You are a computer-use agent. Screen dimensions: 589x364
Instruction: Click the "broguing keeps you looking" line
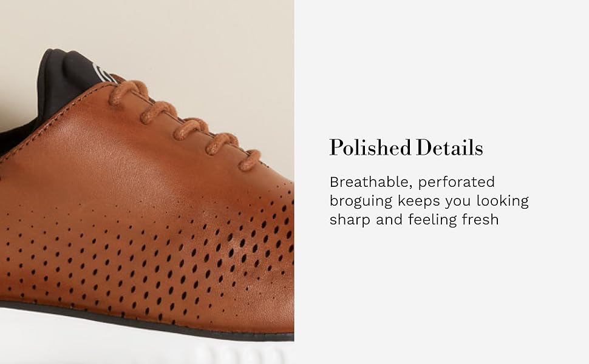[x=429, y=201]
